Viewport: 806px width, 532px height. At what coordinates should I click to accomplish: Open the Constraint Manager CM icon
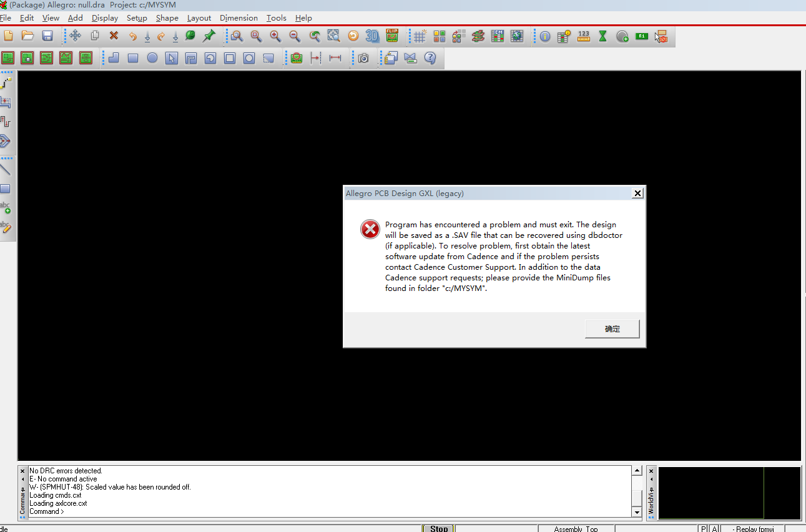(x=498, y=36)
